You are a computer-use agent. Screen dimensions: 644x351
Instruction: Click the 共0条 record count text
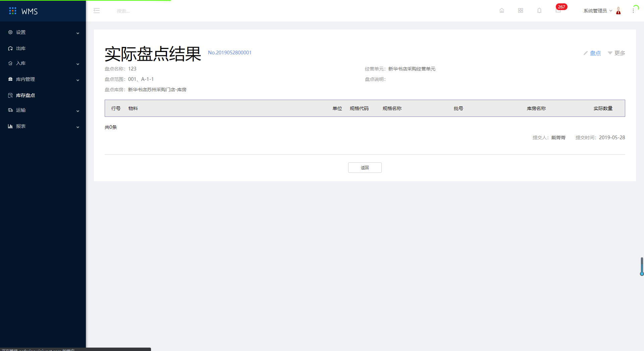111,127
